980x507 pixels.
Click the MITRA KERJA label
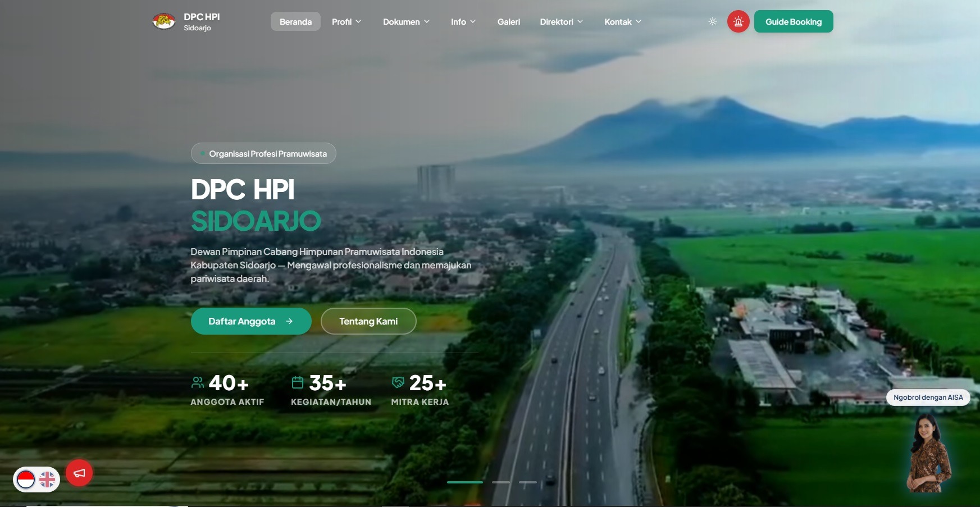click(420, 402)
